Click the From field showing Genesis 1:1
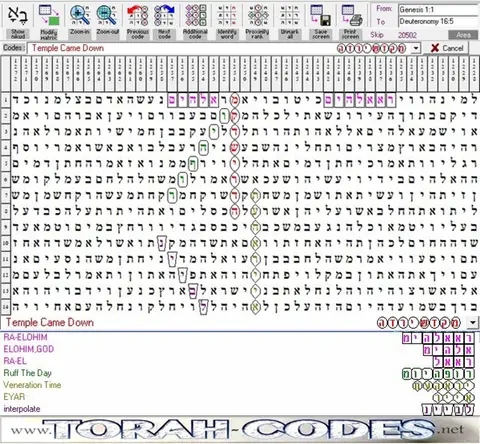This screenshot has height=444, width=480. coord(438,10)
